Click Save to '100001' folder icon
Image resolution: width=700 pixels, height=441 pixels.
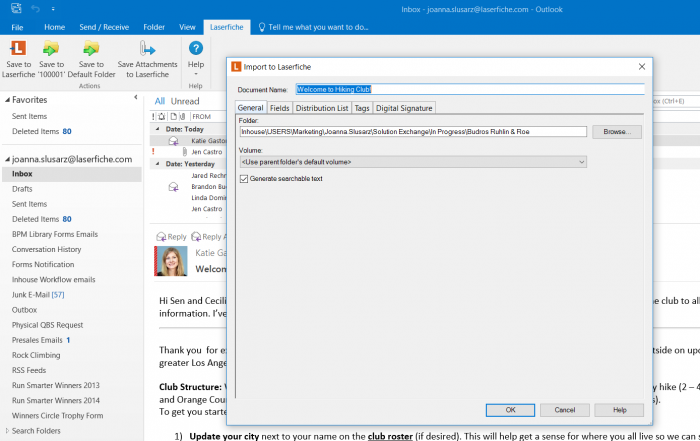(x=52, y=50)
